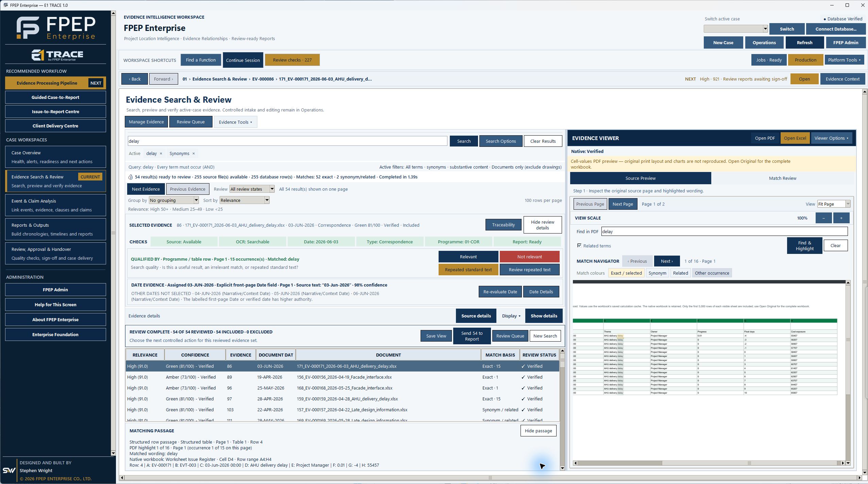Click the Re-evaluate Date button
The width and height of the screenshot is (868, 484).
[500, 292]
